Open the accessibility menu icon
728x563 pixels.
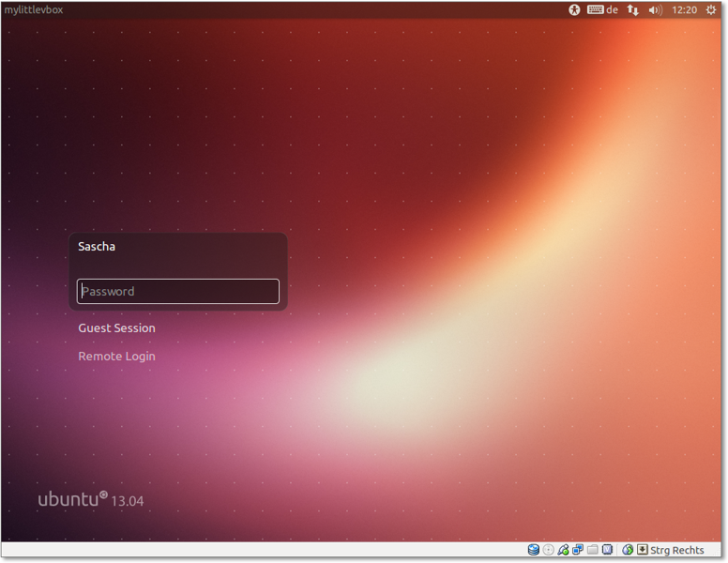click(x=575, y=9)
